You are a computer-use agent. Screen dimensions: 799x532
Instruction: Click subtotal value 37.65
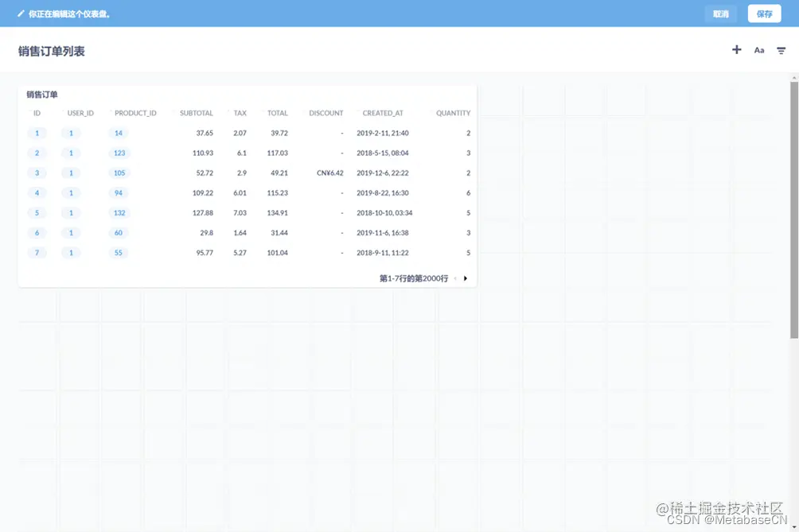click(x=205, y=133)
